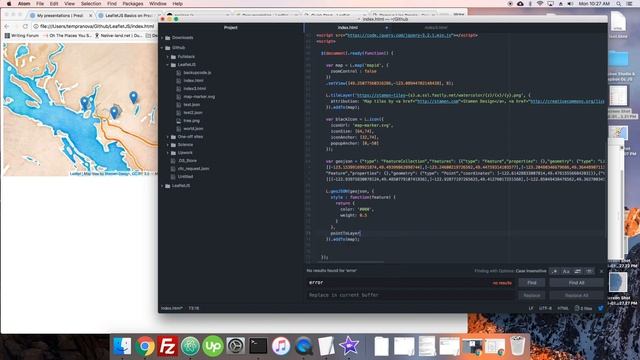Open Upwork app from the Dock
640x360 pixels.
click(213, 346)
